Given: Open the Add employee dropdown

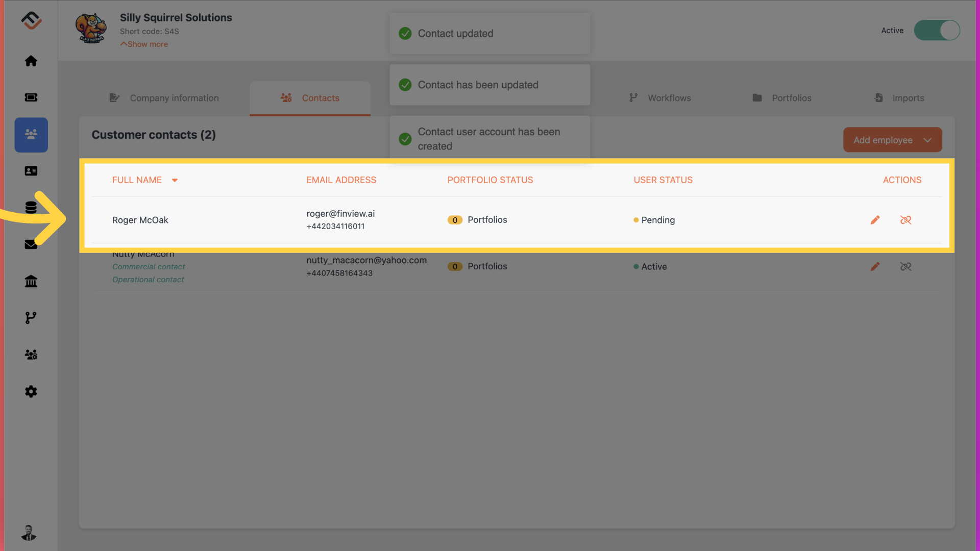Looking at the screenshot, I should 892,140.
